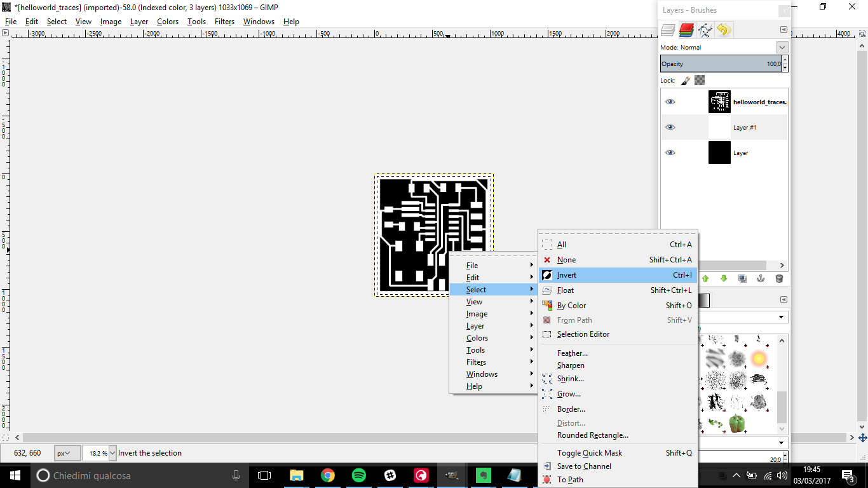Open the units px dropdown in status bar
The image size is (868, 488).
67,453
